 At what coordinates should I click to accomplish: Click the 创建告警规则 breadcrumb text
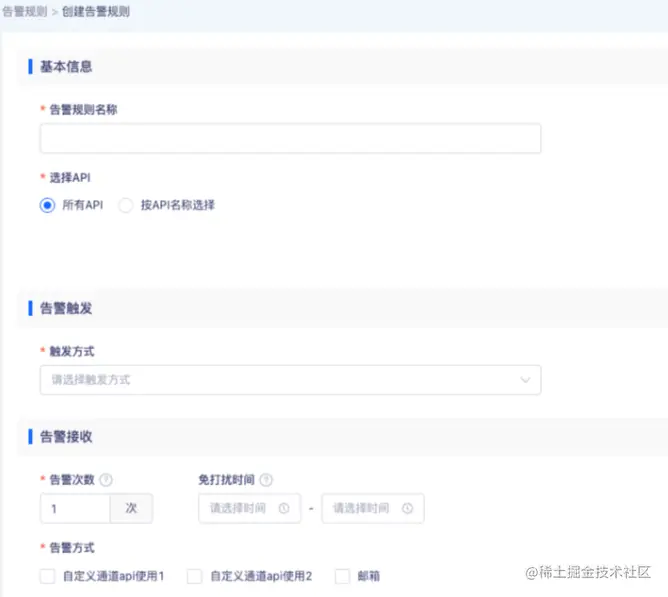(96, 12)
